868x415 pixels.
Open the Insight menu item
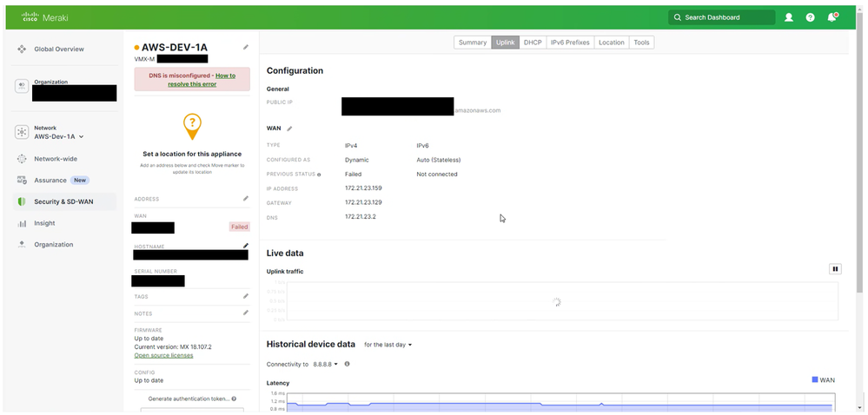tap(45, 223)
